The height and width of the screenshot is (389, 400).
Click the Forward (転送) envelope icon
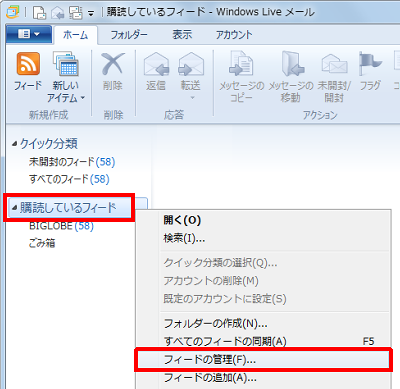191,64
